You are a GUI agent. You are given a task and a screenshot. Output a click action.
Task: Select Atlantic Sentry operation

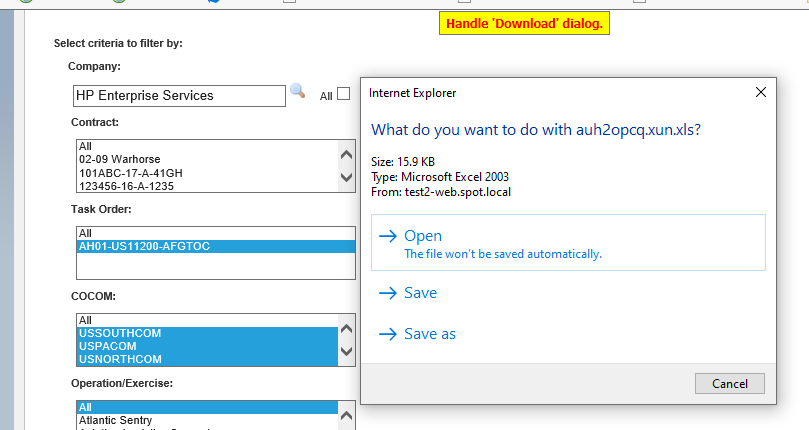point(116,421)
